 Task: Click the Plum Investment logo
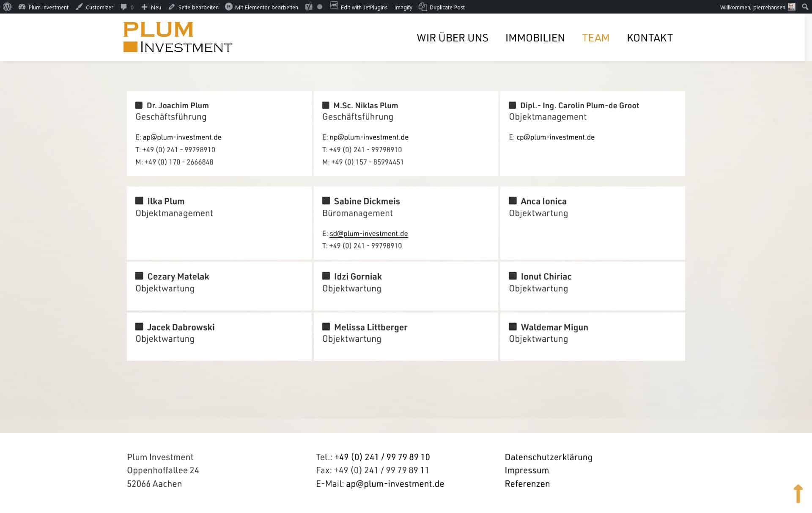click(178, 37)
